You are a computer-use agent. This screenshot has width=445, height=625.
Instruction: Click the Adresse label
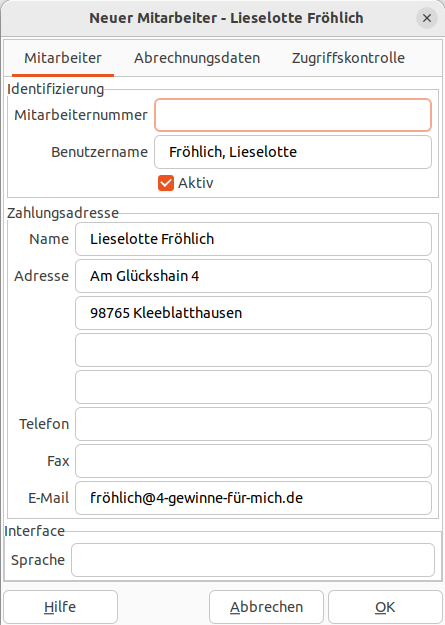41,276
